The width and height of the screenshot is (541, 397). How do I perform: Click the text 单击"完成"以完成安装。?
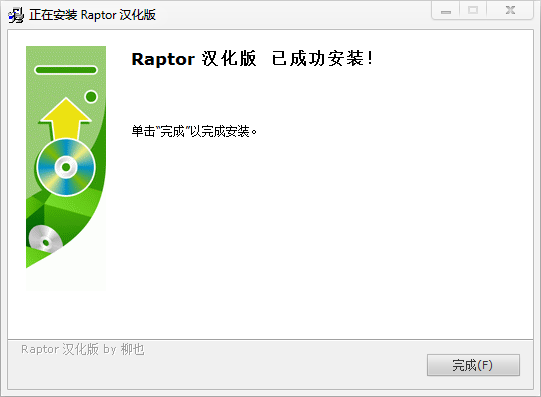(194, 131)
